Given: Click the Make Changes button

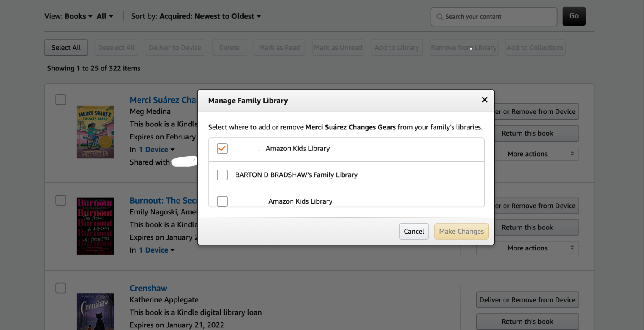Looking at the screenshot, I should (x=461, y=231).
